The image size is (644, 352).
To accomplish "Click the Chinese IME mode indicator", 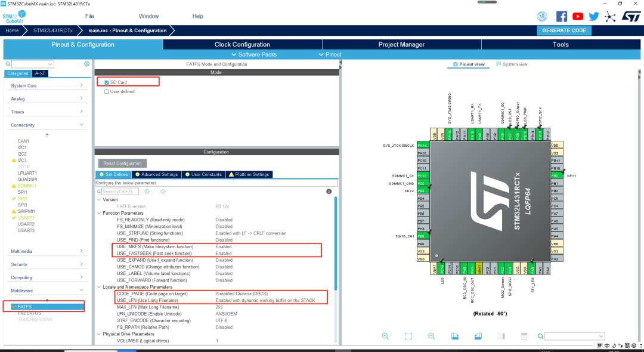I will [607, 346].
